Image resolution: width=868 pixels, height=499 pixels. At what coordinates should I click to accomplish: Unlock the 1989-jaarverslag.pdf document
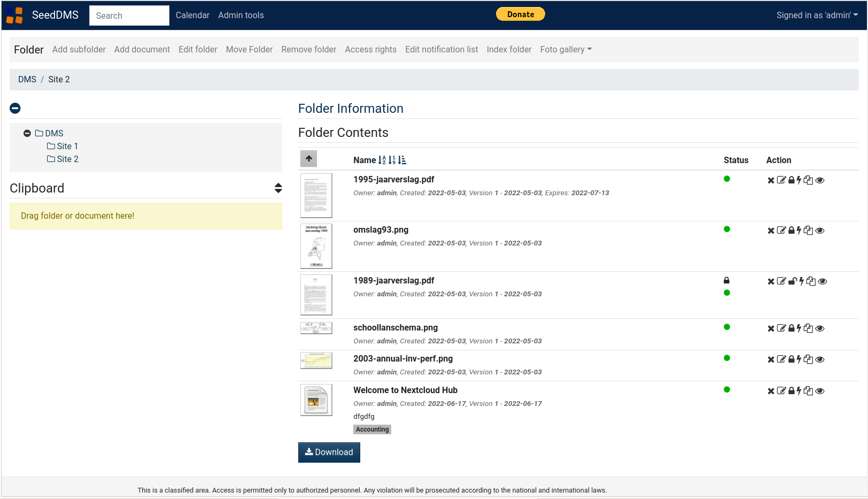(792, 281)
